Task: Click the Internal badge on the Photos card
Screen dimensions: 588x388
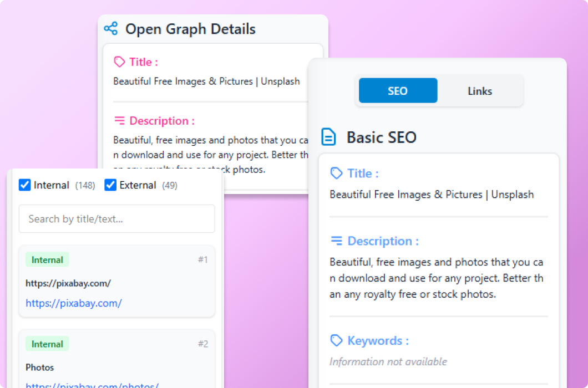Action: coord(47,344)
